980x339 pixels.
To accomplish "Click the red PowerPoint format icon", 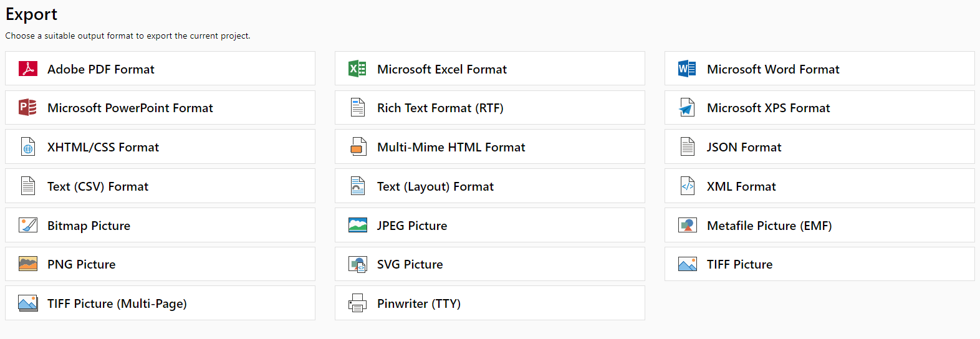I will 27,107.
